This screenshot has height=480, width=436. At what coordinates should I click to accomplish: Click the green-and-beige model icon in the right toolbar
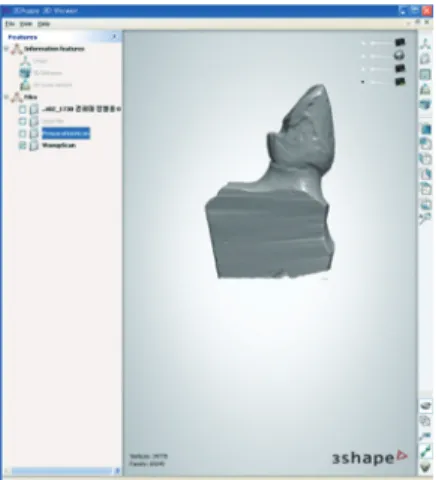coord(425,89)
